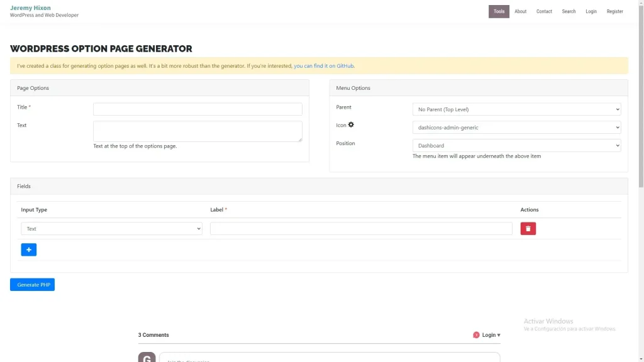Click the gear icon next to Icon label
Screen dimensions: 644x362
pyautogui.click(x=351, y=125)
